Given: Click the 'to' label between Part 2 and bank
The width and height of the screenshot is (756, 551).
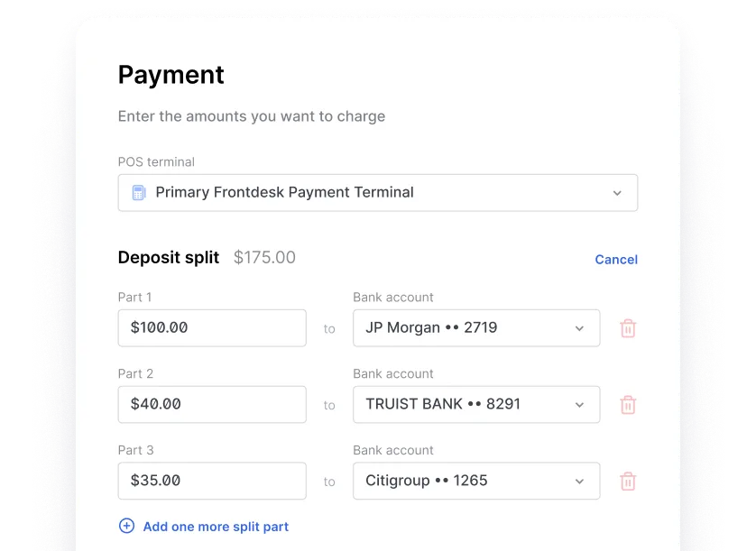Looking at the screenshot, I should (x=329, y=405).
